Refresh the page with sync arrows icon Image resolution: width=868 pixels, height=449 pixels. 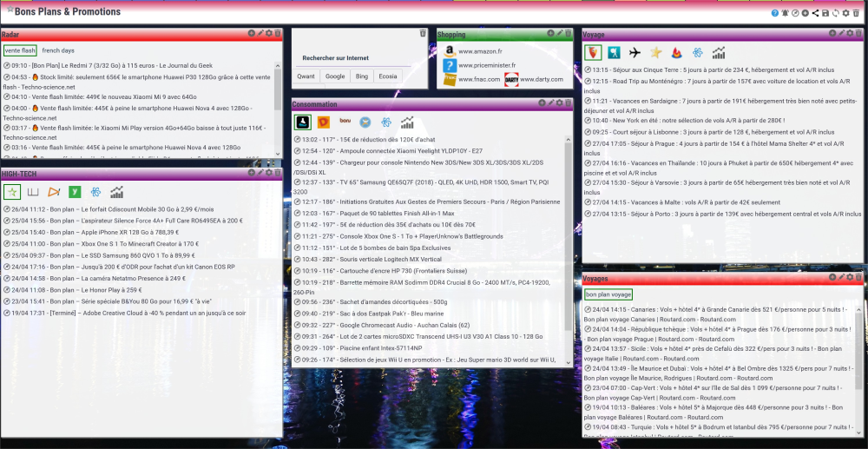[835, 13]
